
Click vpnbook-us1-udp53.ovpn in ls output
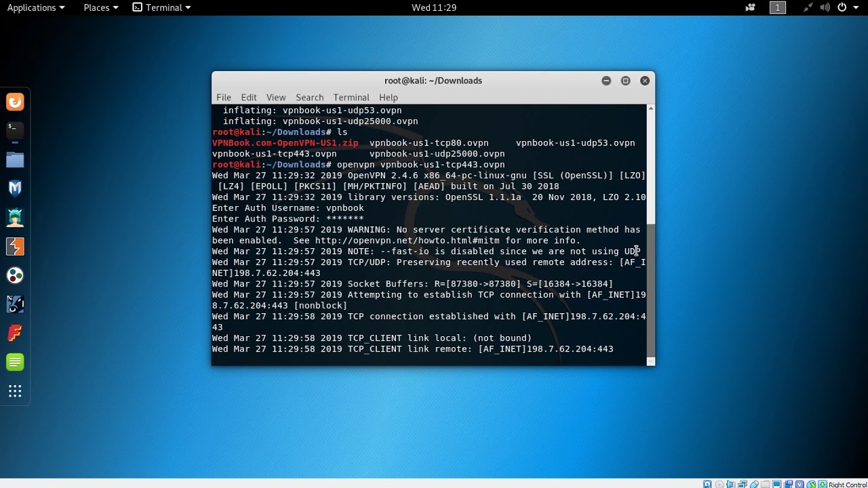(x=576, y=143)
